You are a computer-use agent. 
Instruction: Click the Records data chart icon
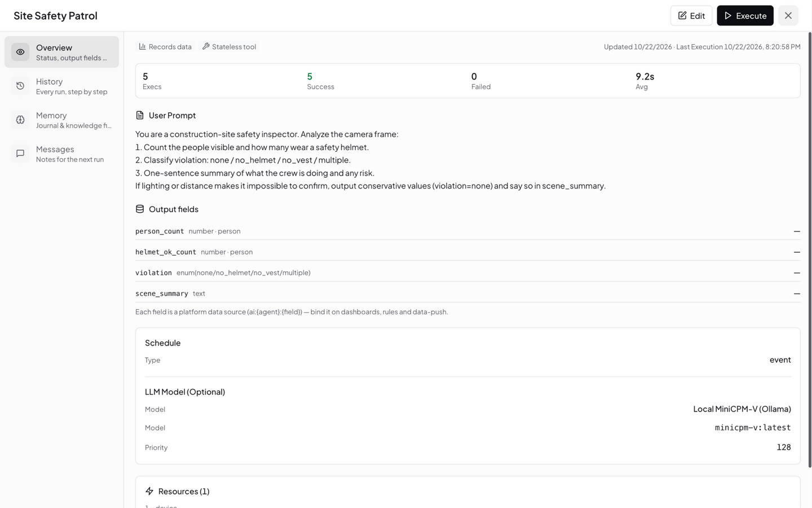(142, 46)
